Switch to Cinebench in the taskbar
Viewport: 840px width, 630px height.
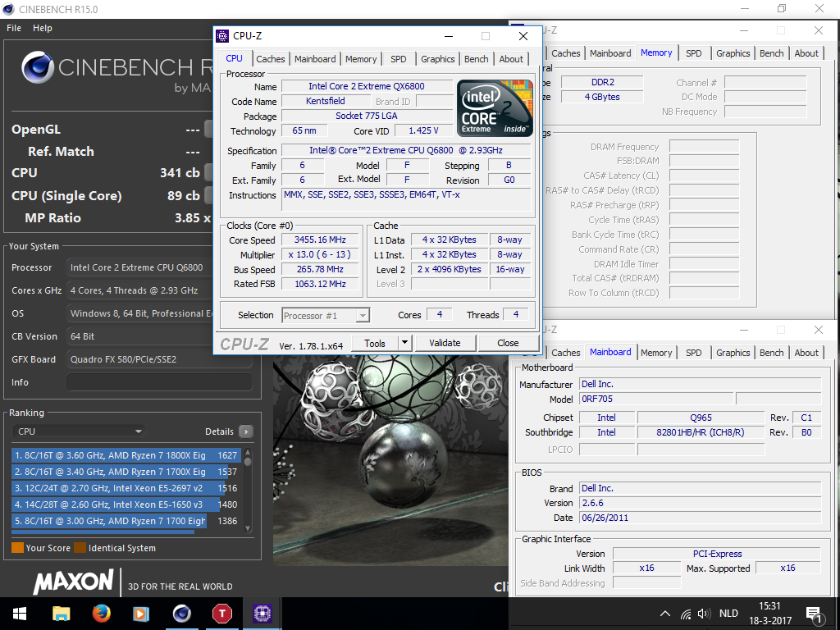[182, 614]
